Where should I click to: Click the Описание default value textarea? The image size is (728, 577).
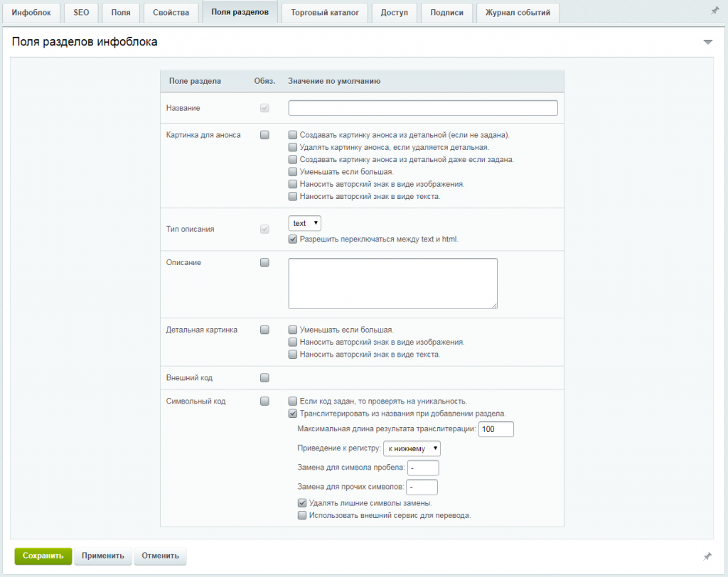(392, 284)
